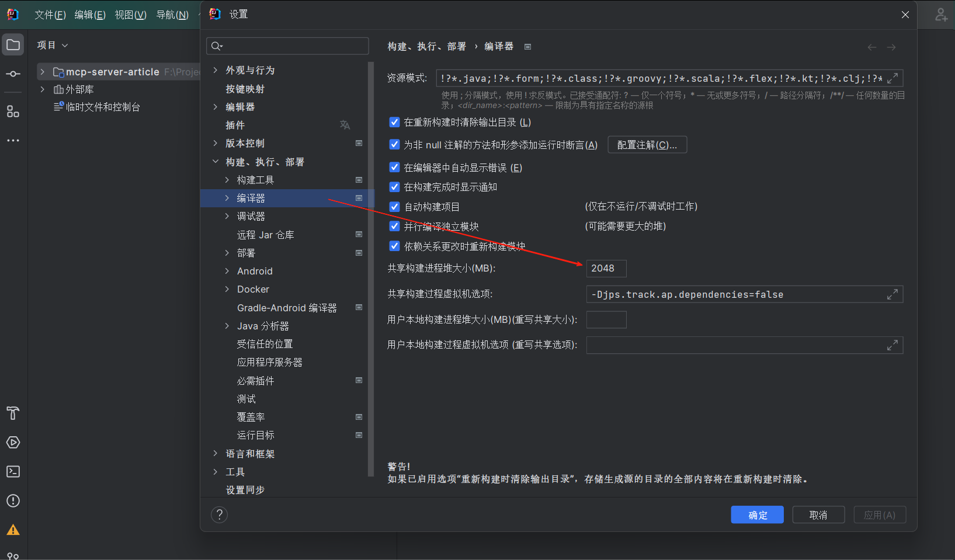Expand 编辑器 settings node

coord(216,107)
